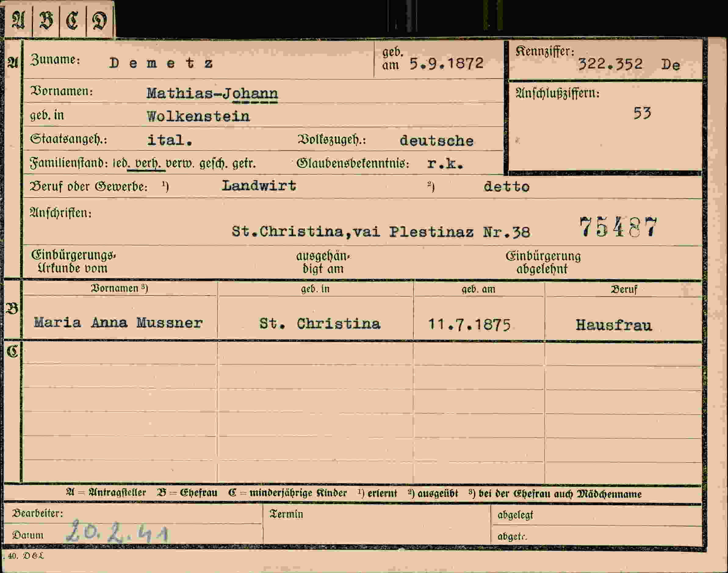The height and width of the screenshot is (573, 728).
Task: Click the first names 'Mathias-Johann'
Action: [212, 94]
